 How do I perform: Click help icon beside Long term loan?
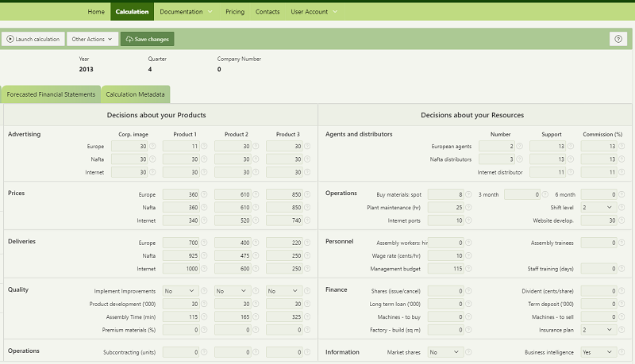(x=468, y=304)
